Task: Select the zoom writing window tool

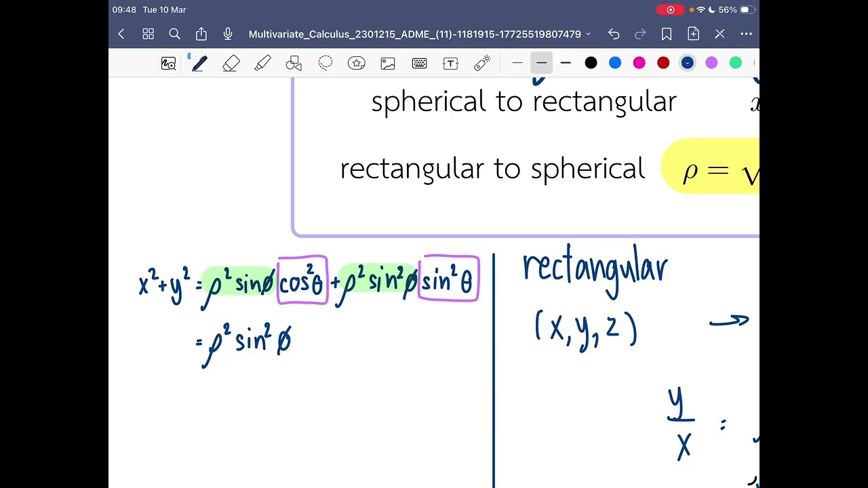Action: 168,64
